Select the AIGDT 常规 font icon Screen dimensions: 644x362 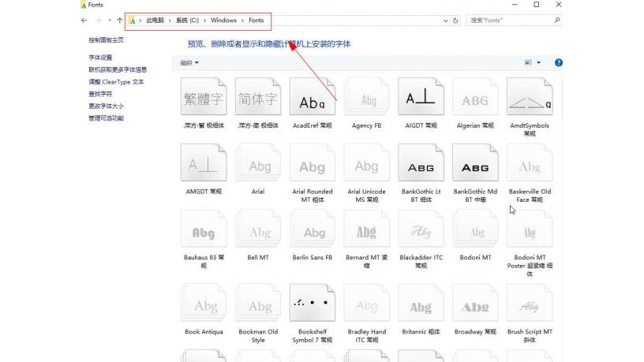(421, 97)
